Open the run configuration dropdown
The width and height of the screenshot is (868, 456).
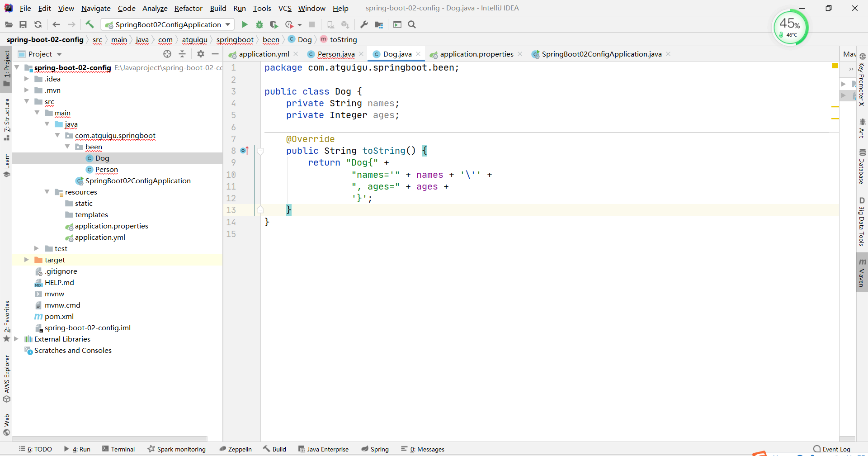[x=228, y=24]
